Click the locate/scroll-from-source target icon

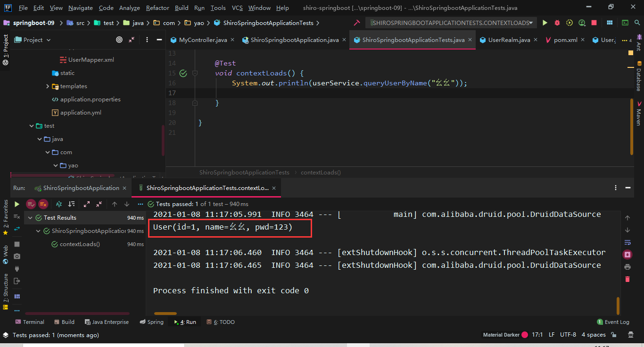pos(119,40)
